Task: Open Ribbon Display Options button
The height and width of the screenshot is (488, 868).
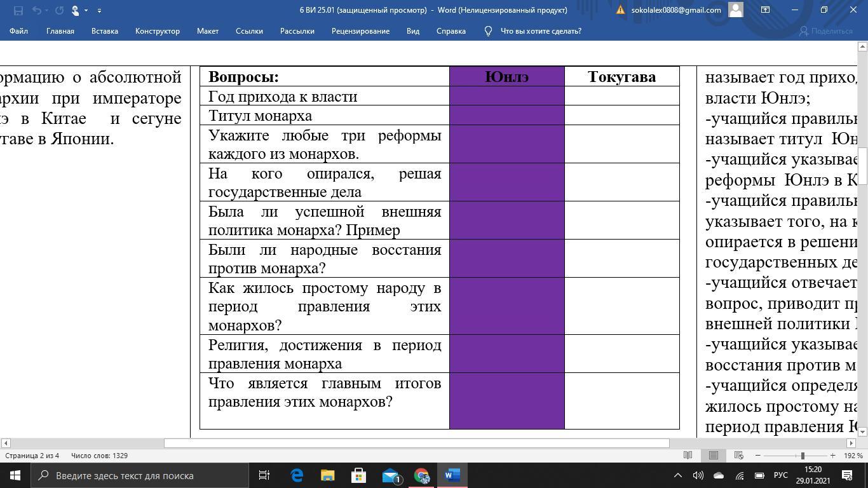Action: 765,10
